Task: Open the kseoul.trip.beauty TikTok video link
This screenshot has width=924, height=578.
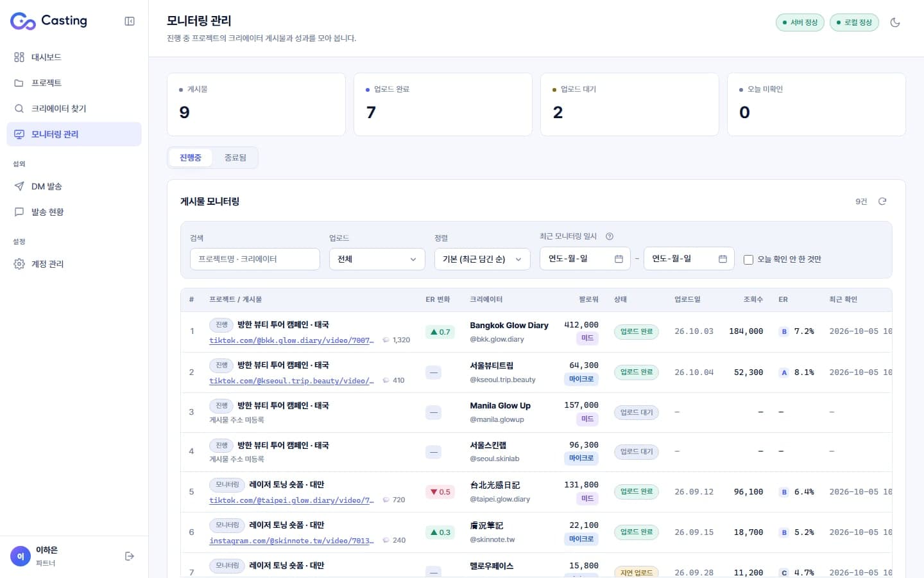Action: tap(291, 381)
